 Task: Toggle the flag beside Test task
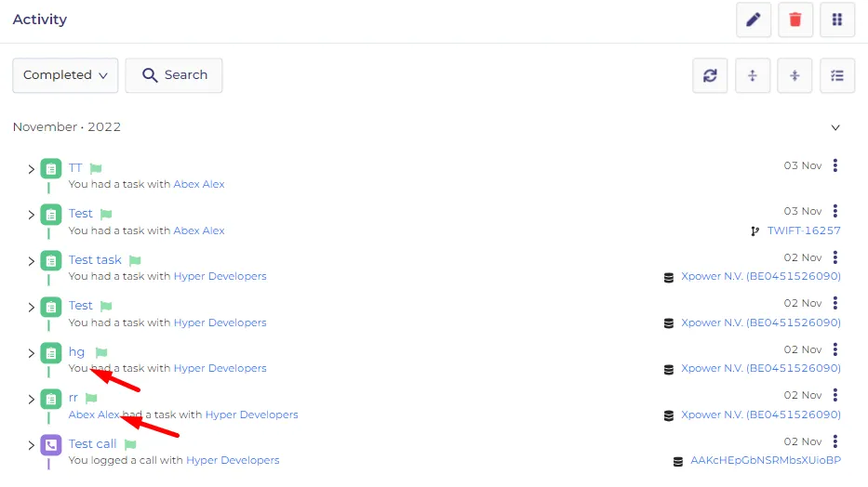tap(135, 260)
